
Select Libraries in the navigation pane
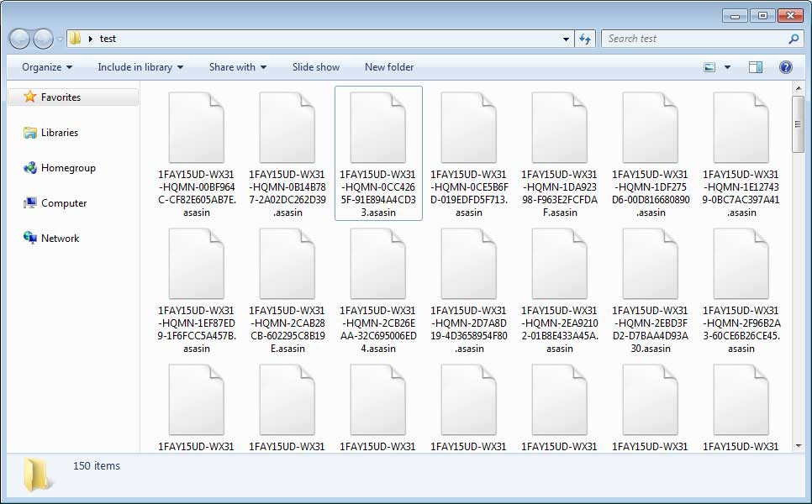[50, 133]
